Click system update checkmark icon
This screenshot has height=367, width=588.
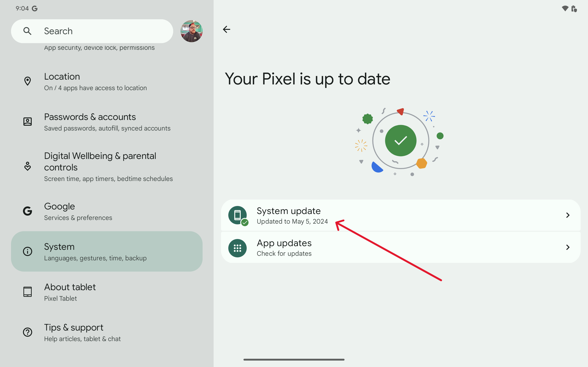245,223
